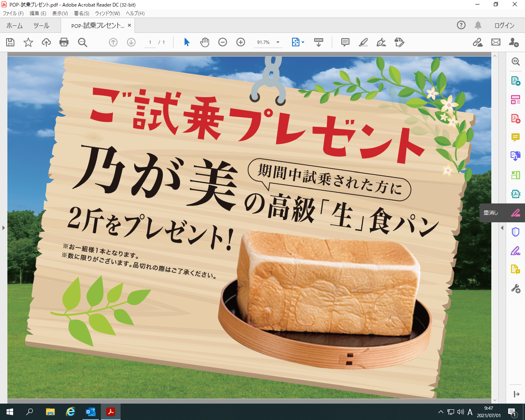Open Protect shield tool in right panel
525x420 pixels.
pyautogui.click(x=516, y=232)
